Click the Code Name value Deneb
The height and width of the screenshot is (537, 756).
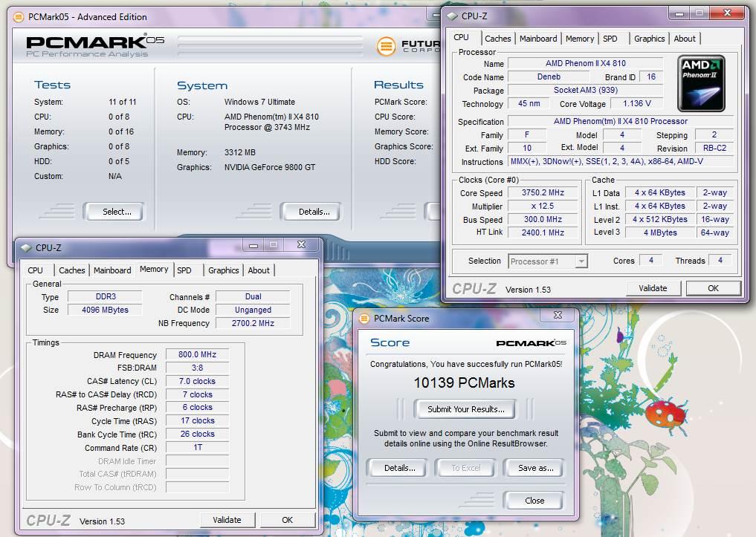(x=549, y=77)
